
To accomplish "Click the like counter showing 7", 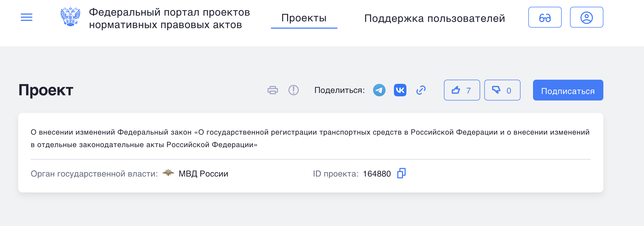I will 468,91.
